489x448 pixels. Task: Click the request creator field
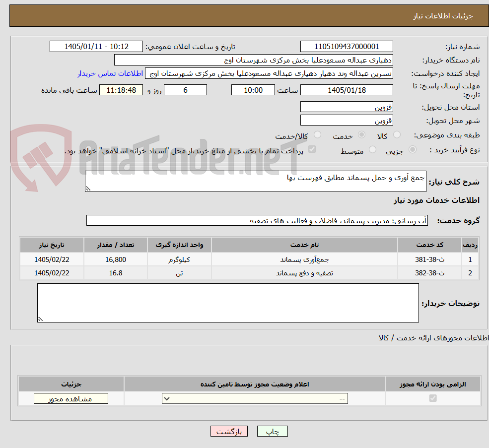coord(269,73)
